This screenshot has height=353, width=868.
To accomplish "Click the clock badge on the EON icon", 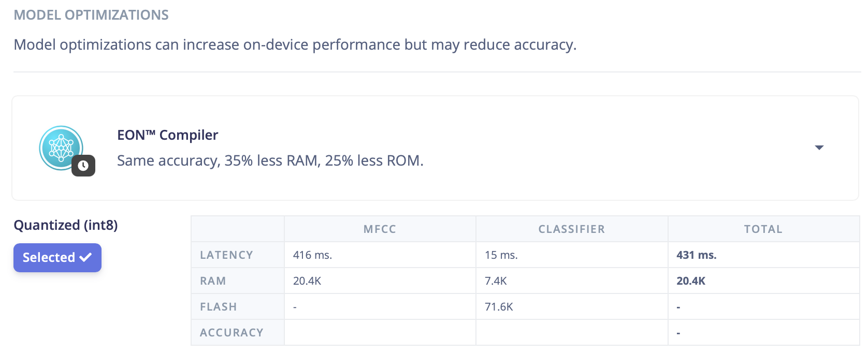I will click(83, 166).
